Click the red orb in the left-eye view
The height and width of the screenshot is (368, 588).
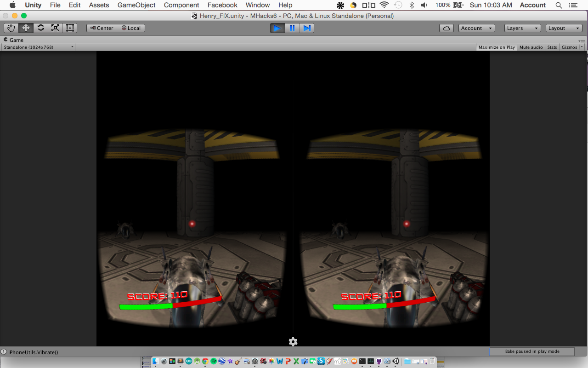click(192, 224)
